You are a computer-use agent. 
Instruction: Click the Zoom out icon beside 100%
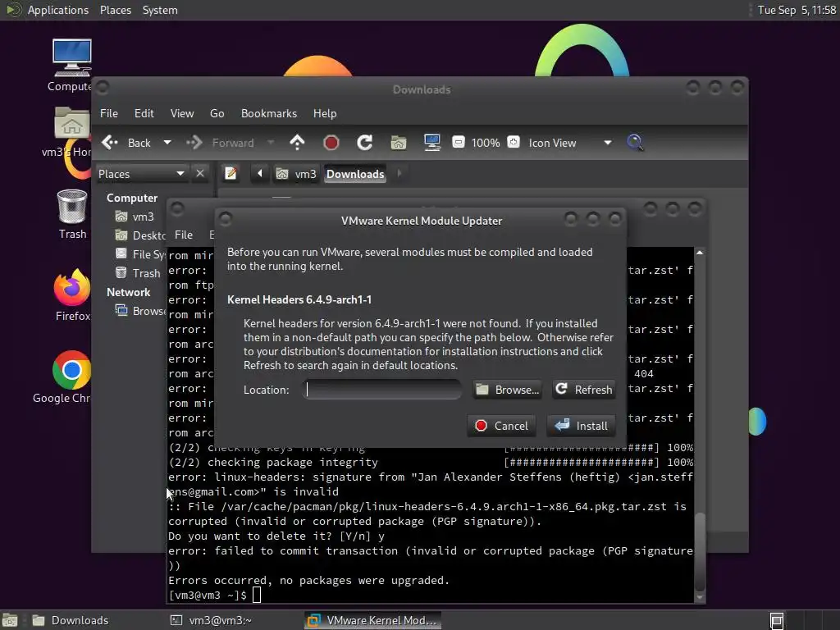pos(459,143)
